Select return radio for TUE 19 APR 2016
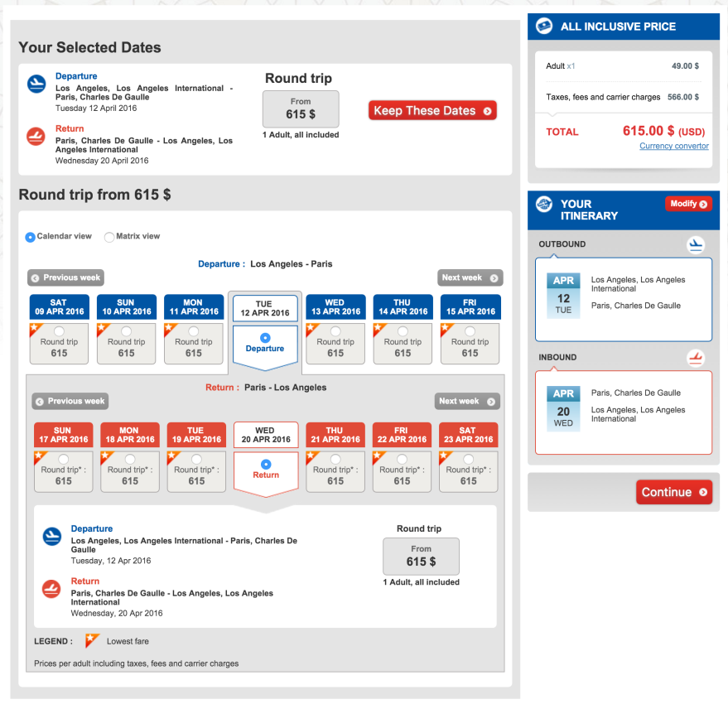The height and width of the screenshot is (704, 728). point(196,460)
